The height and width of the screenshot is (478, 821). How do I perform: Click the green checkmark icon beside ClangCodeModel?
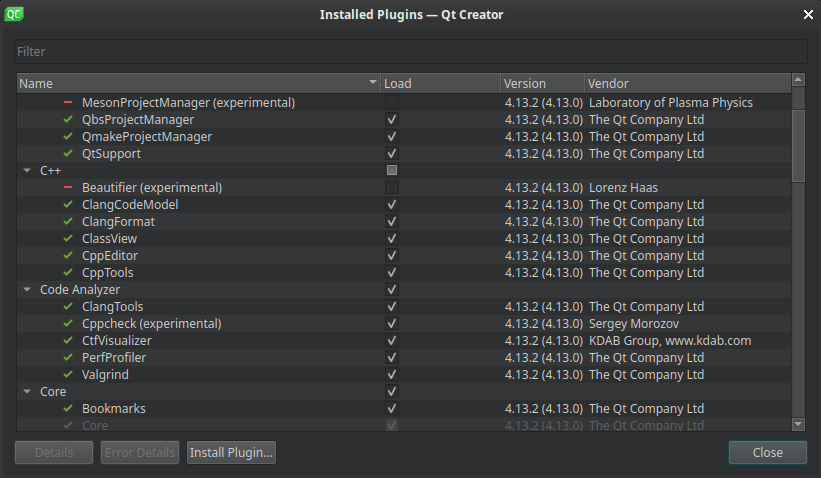68,205
